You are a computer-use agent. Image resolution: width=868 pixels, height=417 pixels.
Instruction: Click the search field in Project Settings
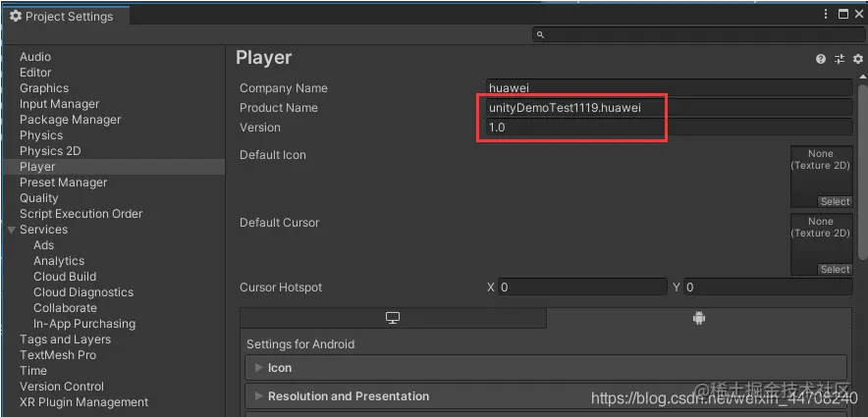698,35
